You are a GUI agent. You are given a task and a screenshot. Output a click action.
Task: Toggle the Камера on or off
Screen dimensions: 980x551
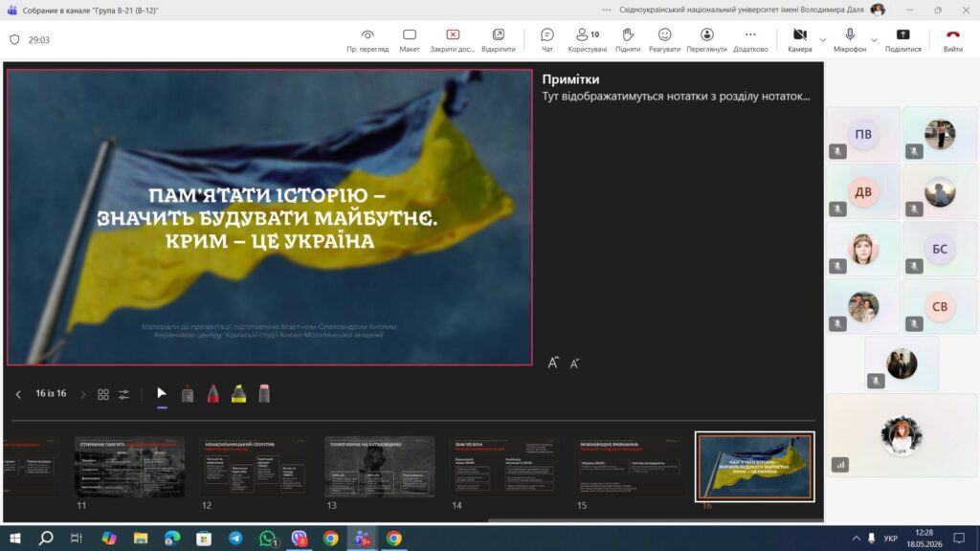pyautogui.click(x=799, y=40)
